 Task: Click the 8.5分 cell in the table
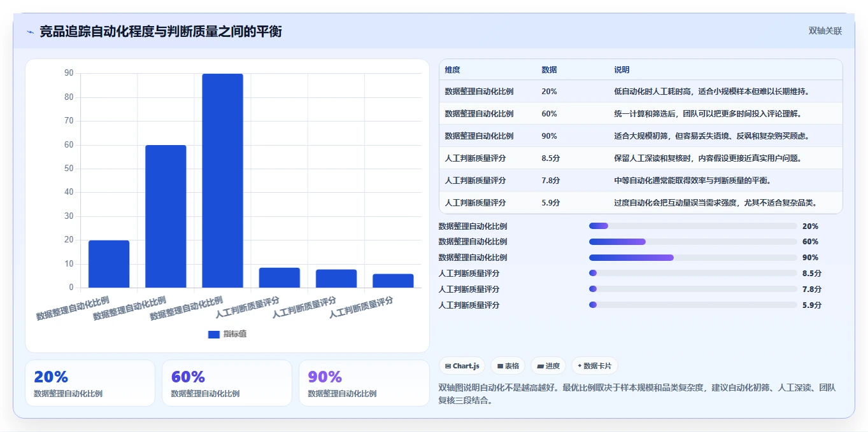(550, 158)
